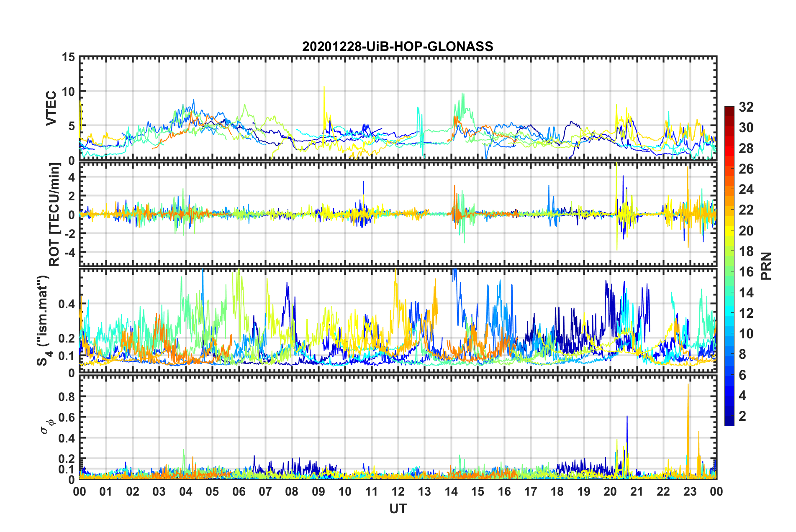Click x-axis tick label 06
Image resolution: width=796 pixels, height=532 pixels.
click(239, 491)
